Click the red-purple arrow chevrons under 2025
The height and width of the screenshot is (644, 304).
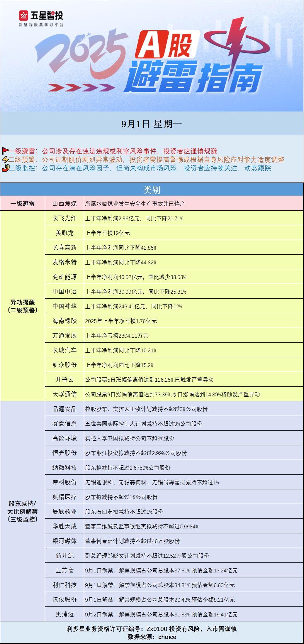tap(81, 87)
